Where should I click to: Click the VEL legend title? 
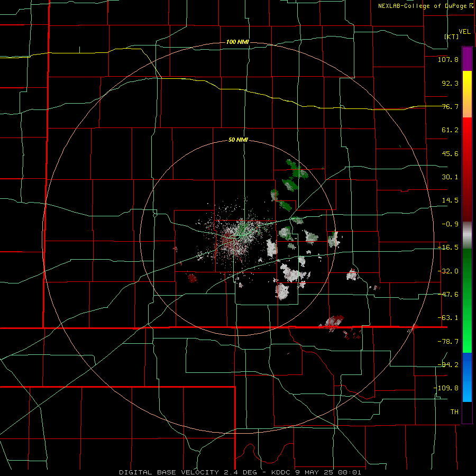464,32
